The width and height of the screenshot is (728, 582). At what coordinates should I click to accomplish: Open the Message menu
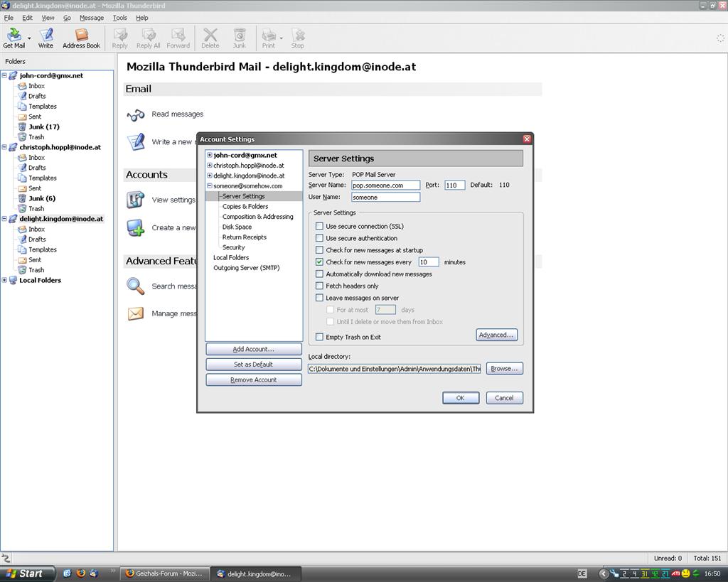(x=92, y=18)
